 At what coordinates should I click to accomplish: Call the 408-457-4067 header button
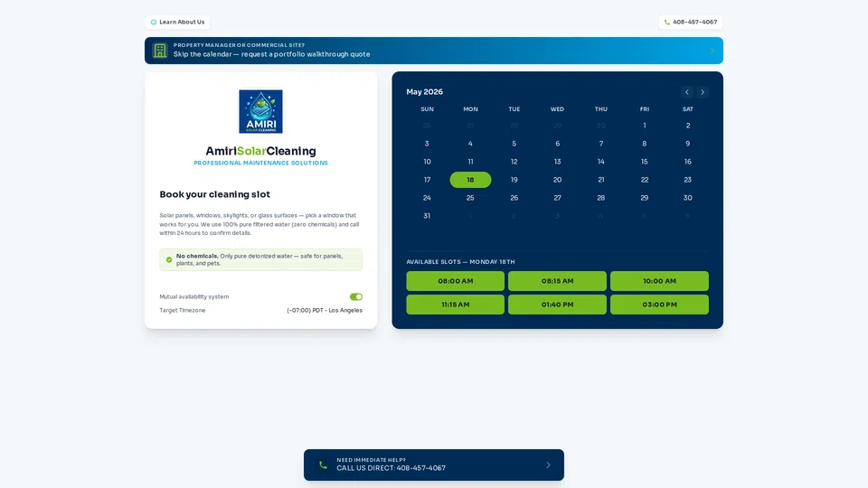pyautogui.click(x=690, y=22)
